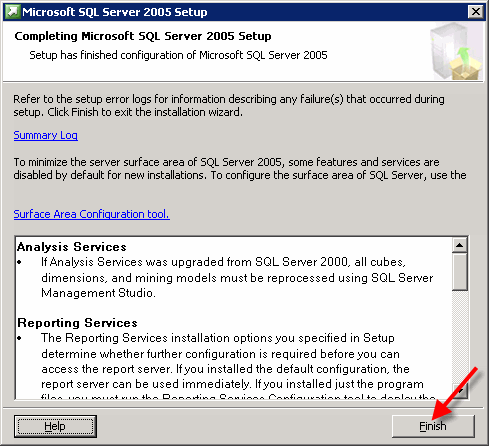This screenshot has height=446, width=489.
Task: Click the setup installer icon in title bar
Action: click(12, 12)
